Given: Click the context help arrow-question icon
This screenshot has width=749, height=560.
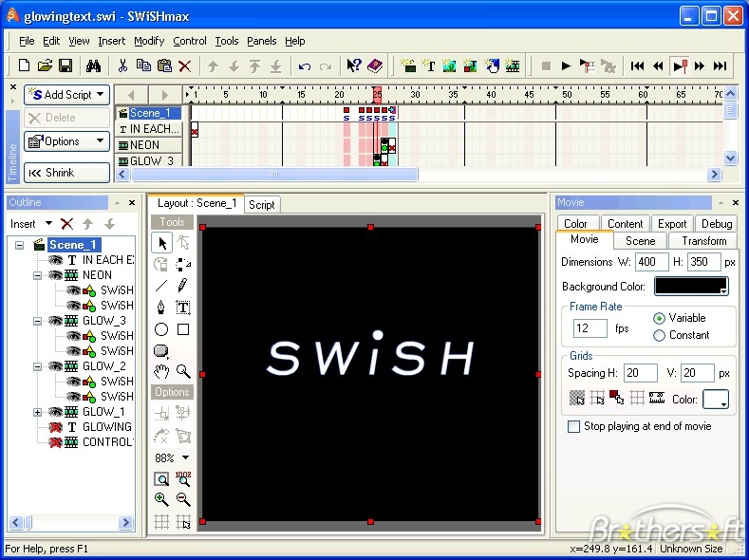Looking at the screenshot, I should [354, 65].
